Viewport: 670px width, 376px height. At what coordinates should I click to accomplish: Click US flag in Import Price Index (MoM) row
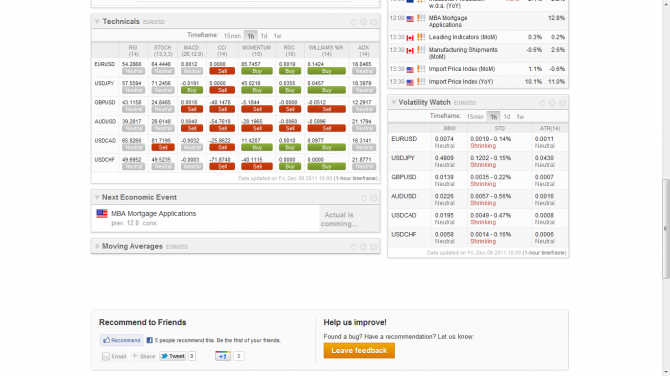(410, 70)
